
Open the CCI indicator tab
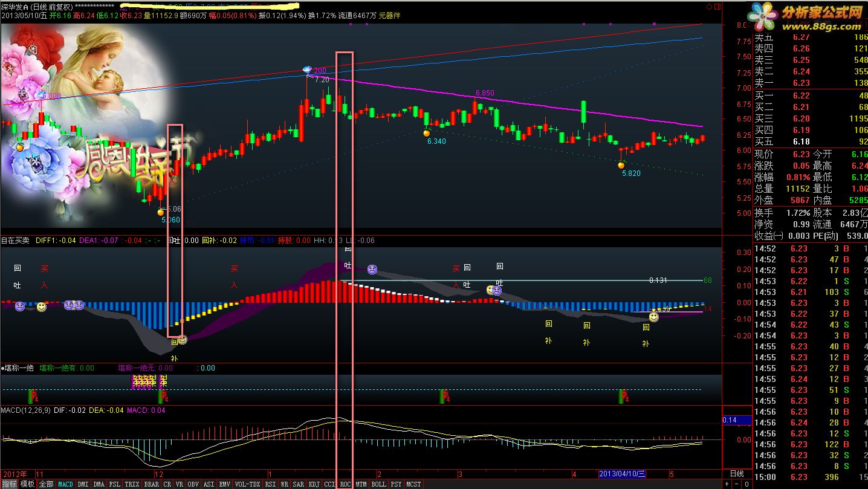point(330,484)
